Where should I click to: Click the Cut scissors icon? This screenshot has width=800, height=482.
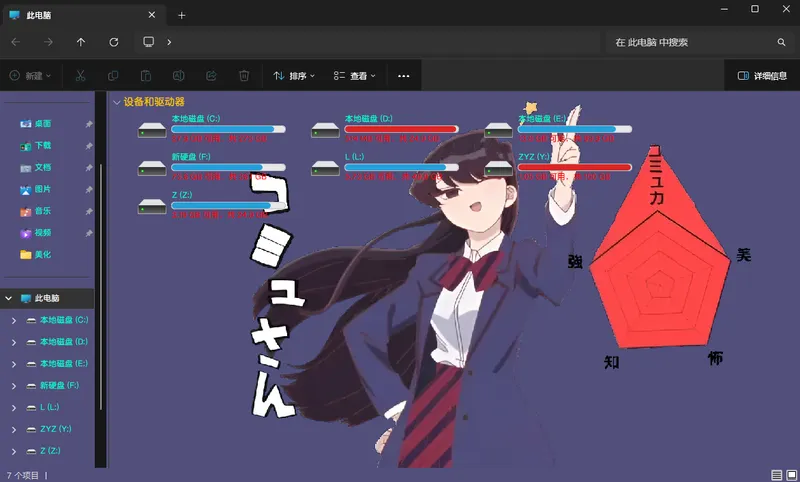pyautogui.click(x=80, y=75)
